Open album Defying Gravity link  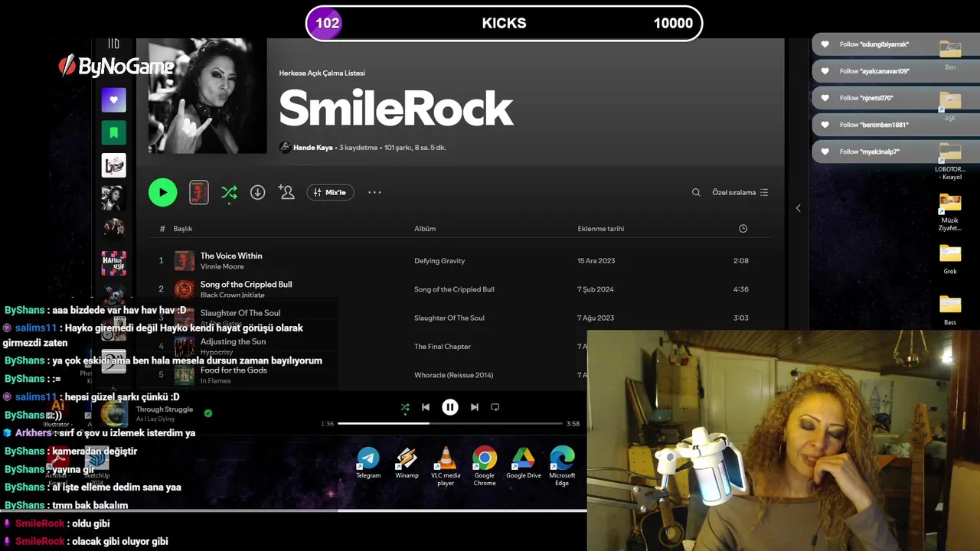(x=439, y=261)
